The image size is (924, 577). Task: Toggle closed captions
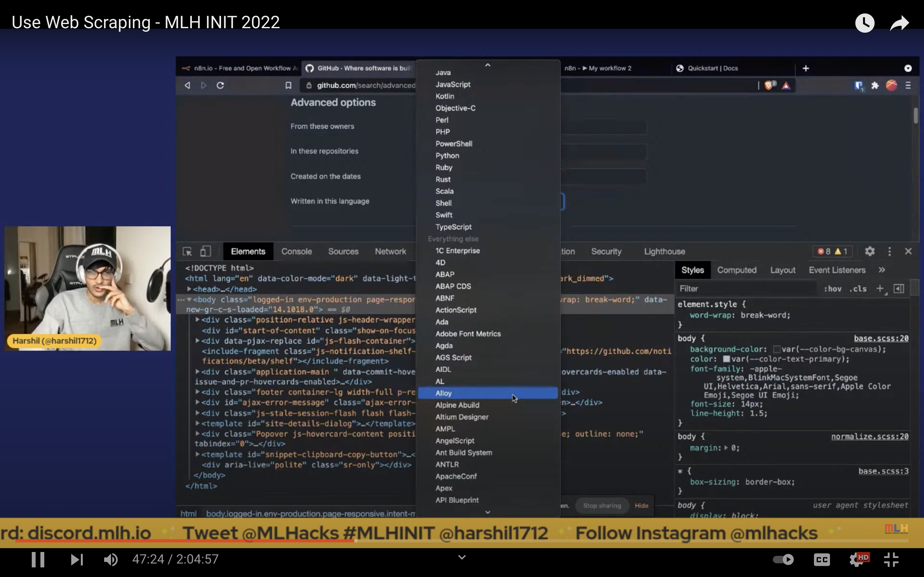(x=821, y=559)
